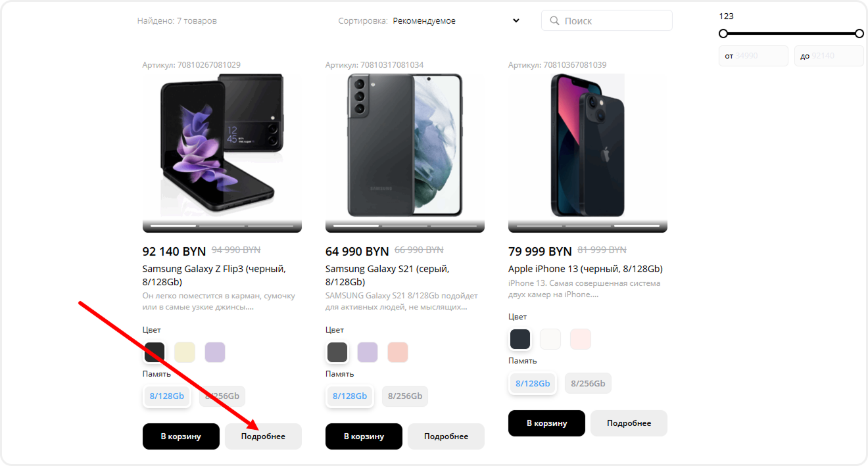Select pink color swatch for Galaxy S21
868x466 pixels.
[x=398, y=352]
